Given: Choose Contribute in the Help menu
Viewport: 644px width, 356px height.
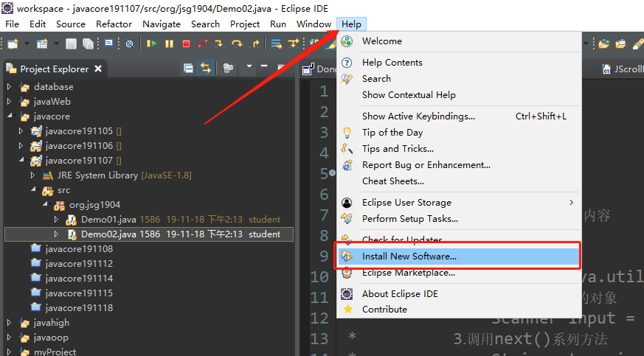Looking at the screenshot, I should [458, 310].
